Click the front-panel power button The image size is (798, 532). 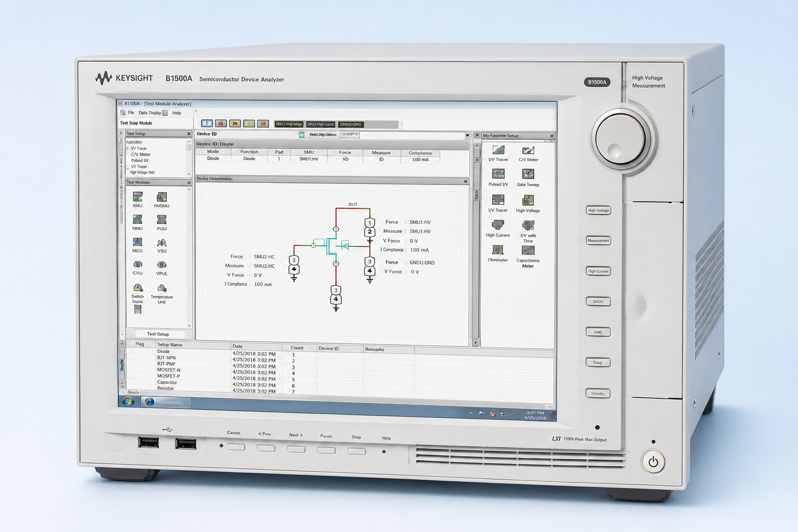[x=654, y=462]
